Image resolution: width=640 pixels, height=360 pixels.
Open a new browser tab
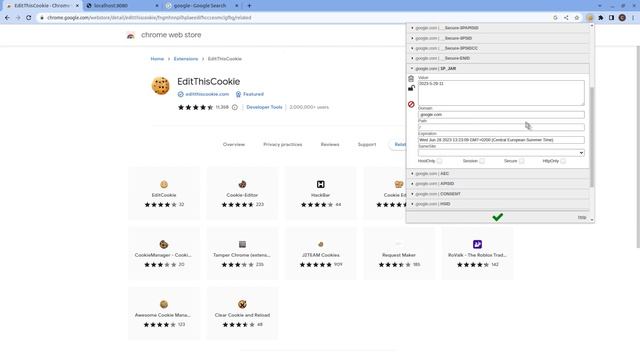click(x=249, y=6)
